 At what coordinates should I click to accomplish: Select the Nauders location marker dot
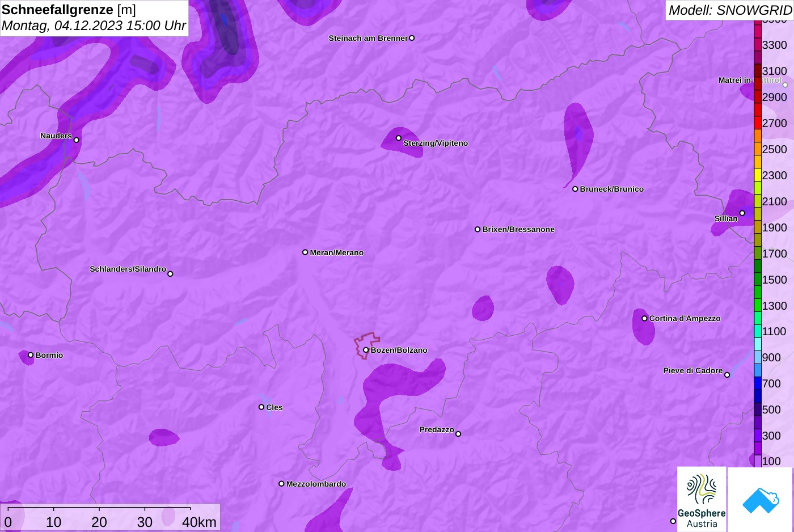click(77, 140)
